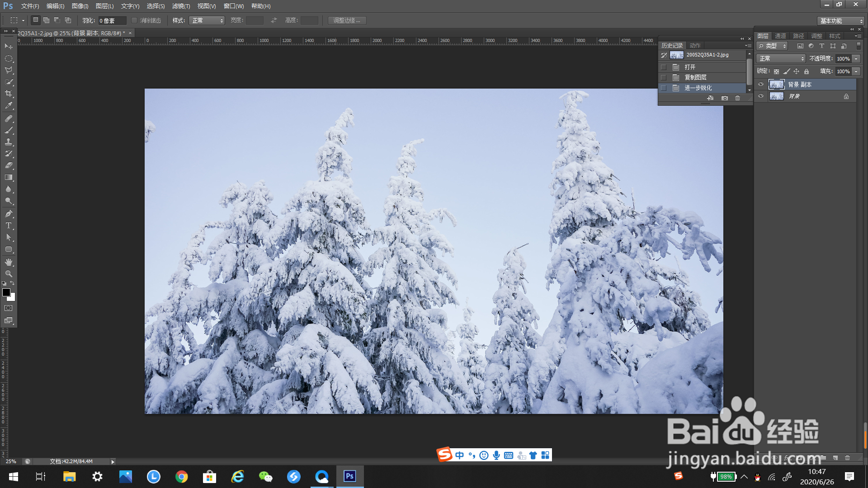Click the foreground color swatch

pyautogui.click(x=6, y=293)
